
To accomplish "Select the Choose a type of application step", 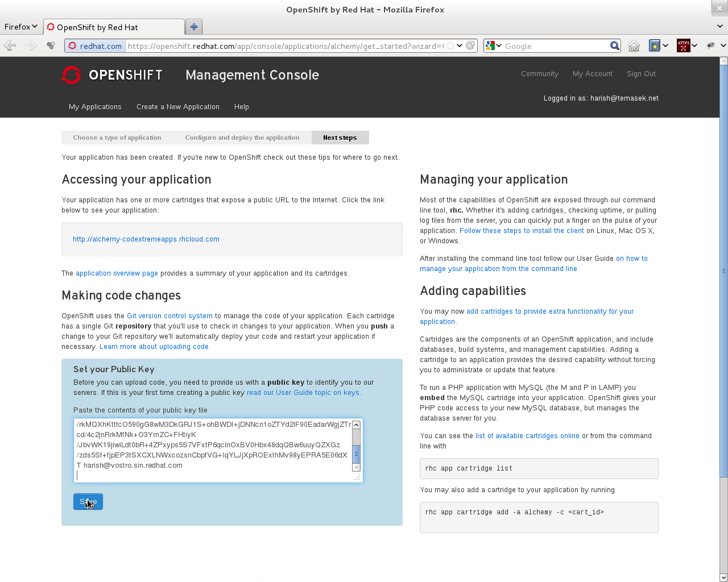I will coord(117,138).
